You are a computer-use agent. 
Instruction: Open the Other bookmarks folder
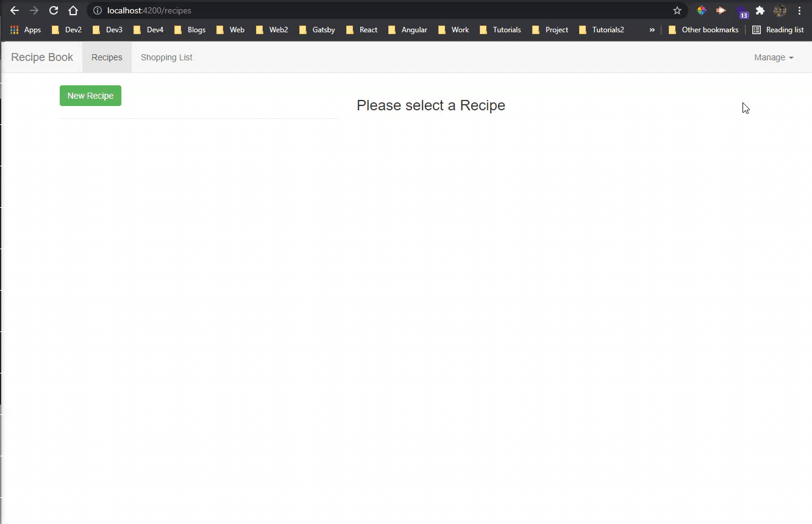click(x=703, y=29)
